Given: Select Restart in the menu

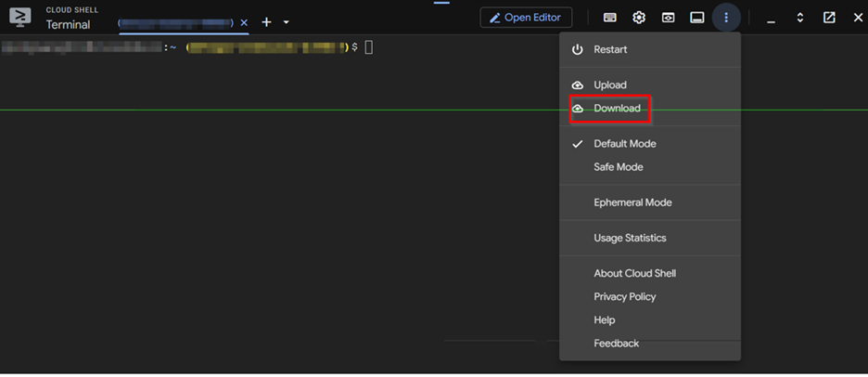Looking at the screenshot, I should pos(610,50).
